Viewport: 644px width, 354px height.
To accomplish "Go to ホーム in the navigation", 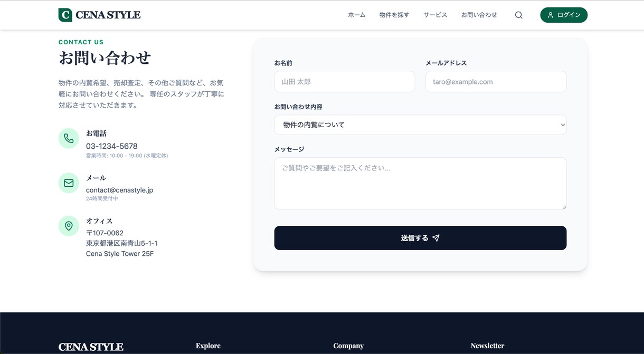I will click(x=357, y=15).
